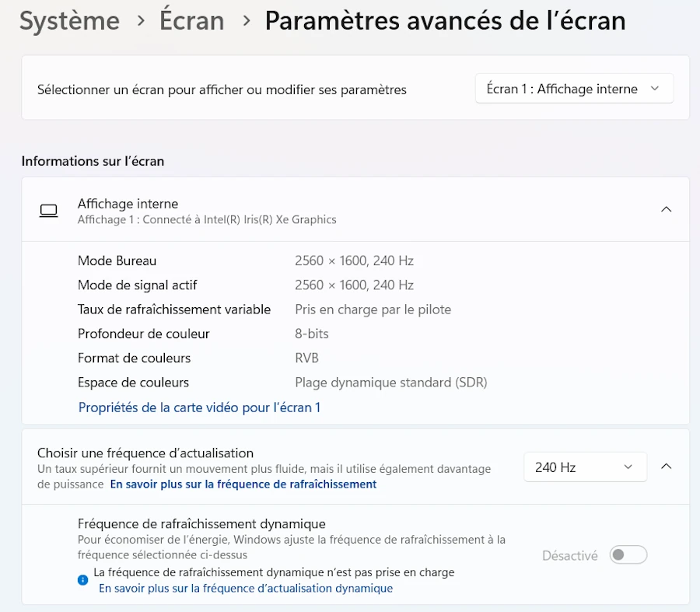Click the laptop icon beside Affichage interne
This screenshot has height=612, width=700.
coord(48,211)
